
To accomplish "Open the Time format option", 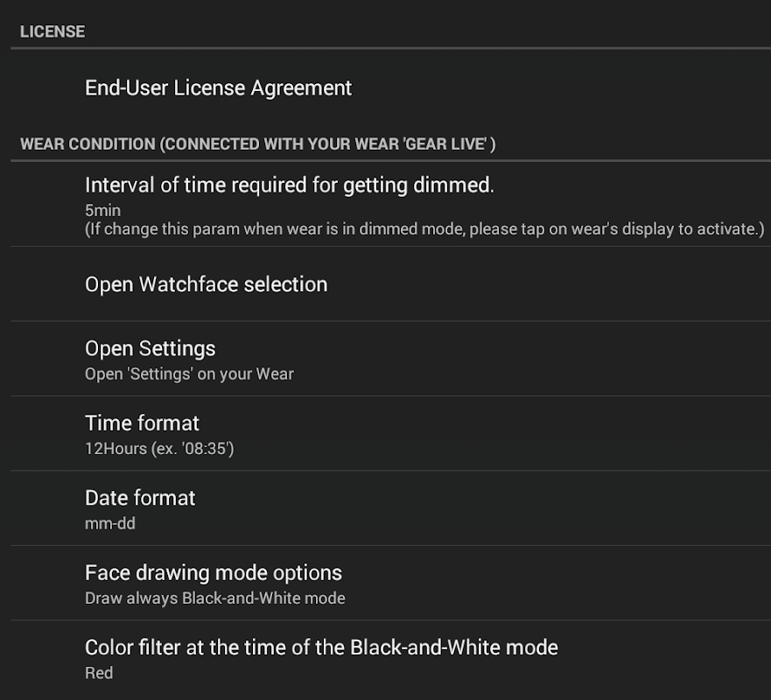I will point(142,423).
